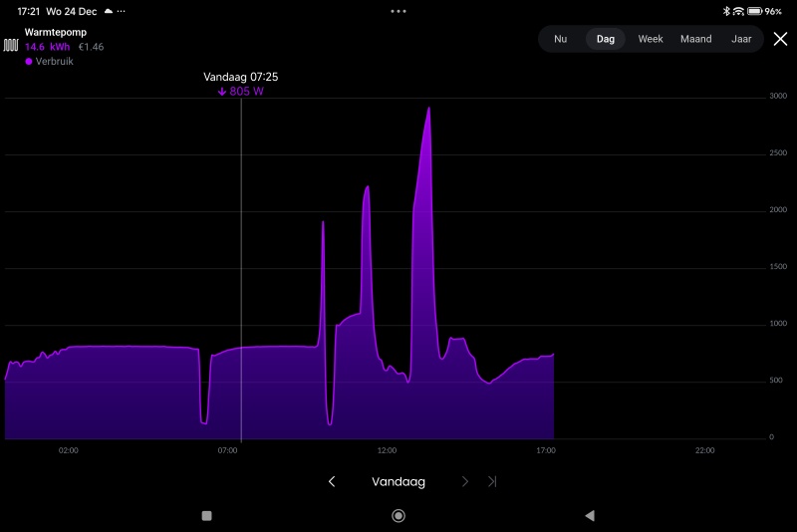
Task: Tap the cloud notification icon
Action: point(109,11)
